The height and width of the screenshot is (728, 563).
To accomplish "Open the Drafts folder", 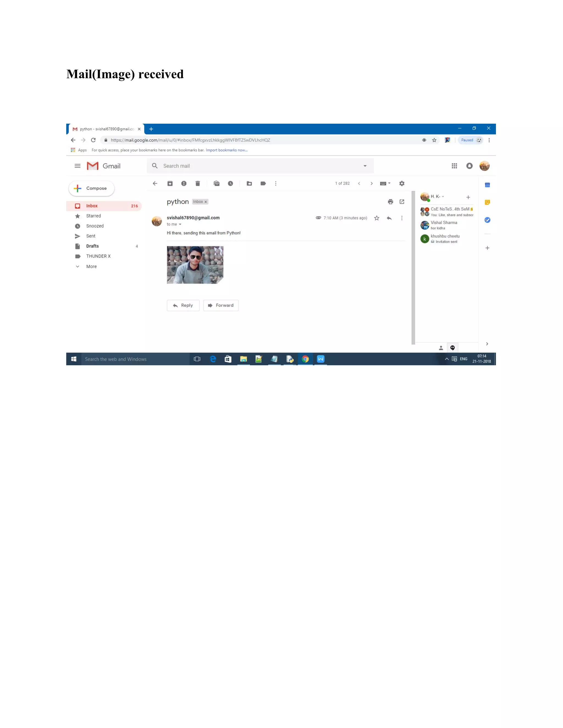I will tap(104, 246).
